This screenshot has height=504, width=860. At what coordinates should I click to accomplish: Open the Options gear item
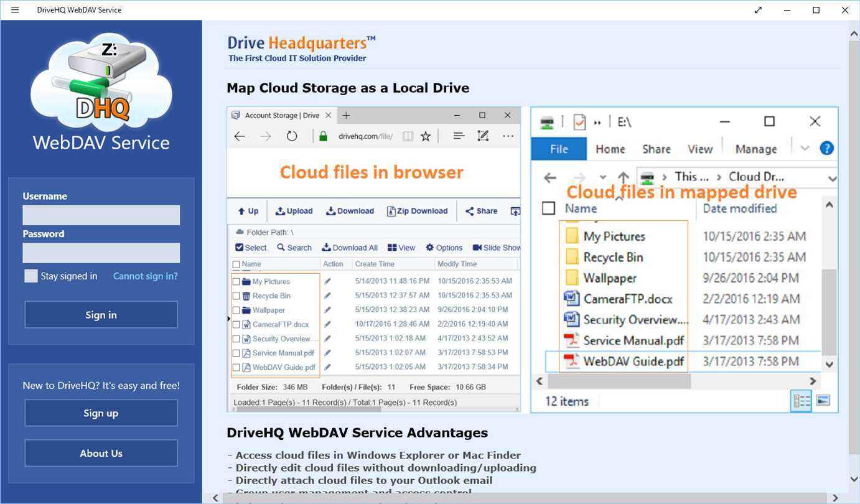tap(444, 248)
